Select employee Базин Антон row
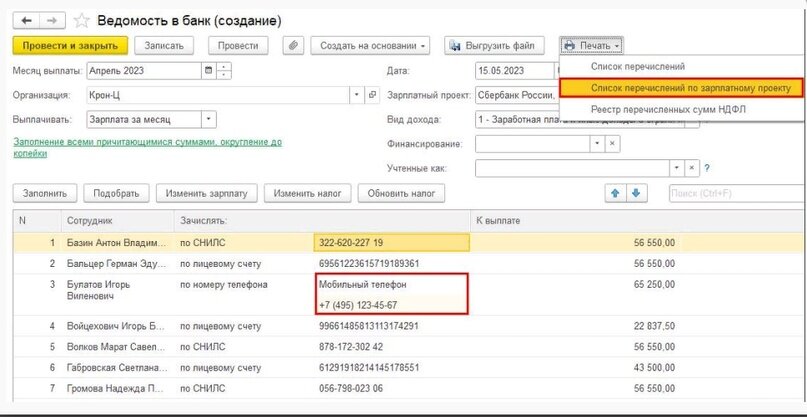The height and width of the screenshot is (417, 807). 117,243
